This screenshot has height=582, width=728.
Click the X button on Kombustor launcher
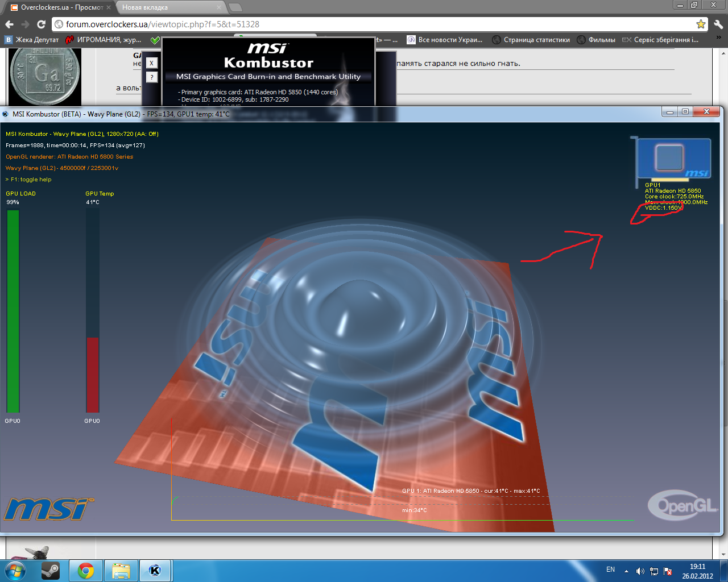(x=151, y=63)
